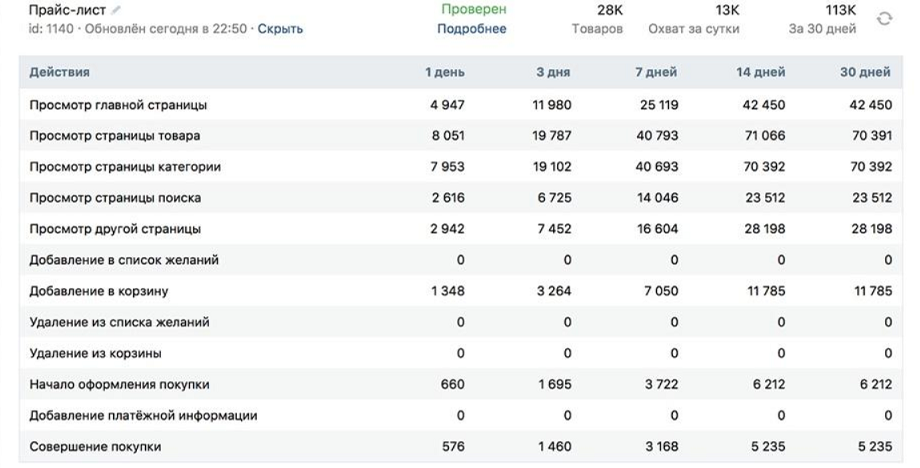
Task: Open the Подробнее details link
Action: (x=472, y=29)
